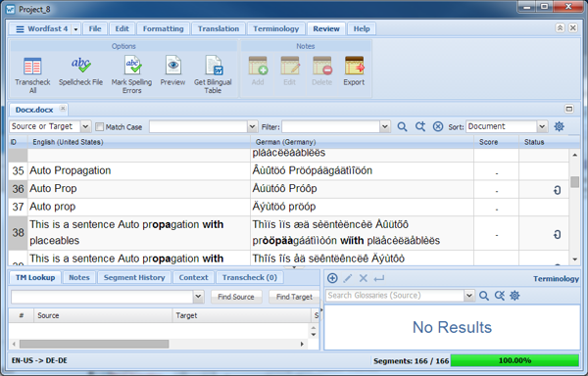The height and width of the screenshot is (376, 588).
Task: Select the TM Lookup tab
Action: point(35,277)
